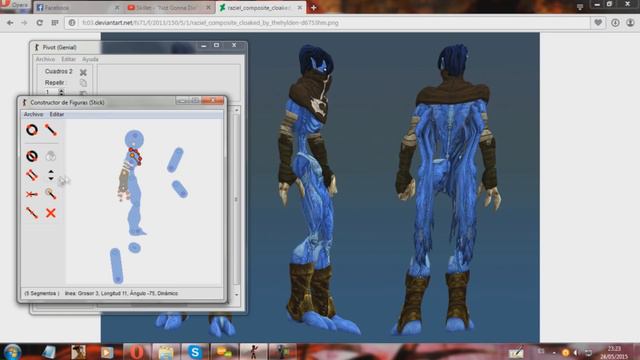The width and height of the screenshot is (640, 360).
Task: Select the add circle tool in Constructor de Figuras
Action: [x=32, y=130]
